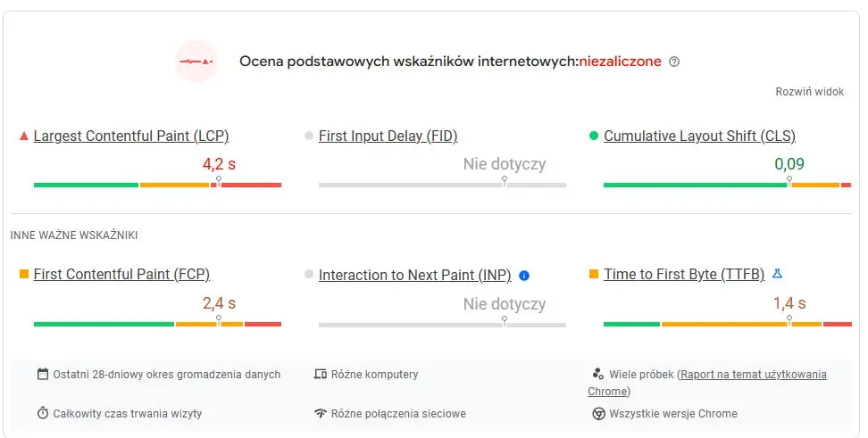Expand the view with Rozwiń widok

(x=809, y=92)
